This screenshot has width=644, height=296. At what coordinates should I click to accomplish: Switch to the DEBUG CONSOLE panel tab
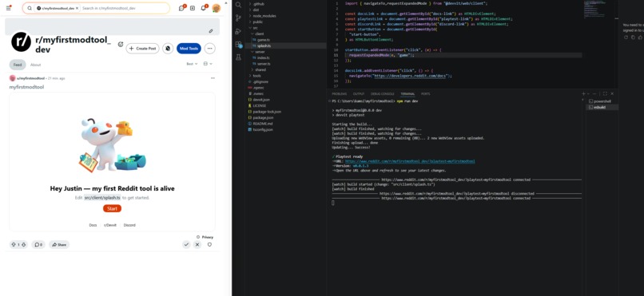coord(383,94)
